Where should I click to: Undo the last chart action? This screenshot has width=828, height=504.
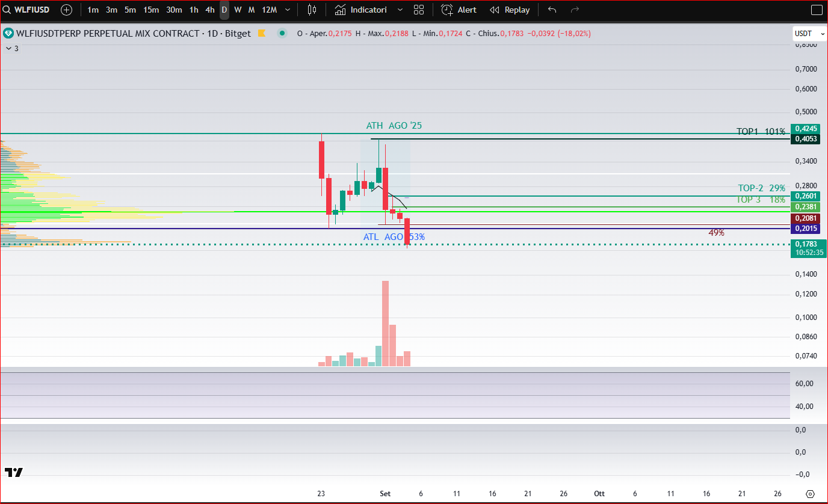coord(552,10)
